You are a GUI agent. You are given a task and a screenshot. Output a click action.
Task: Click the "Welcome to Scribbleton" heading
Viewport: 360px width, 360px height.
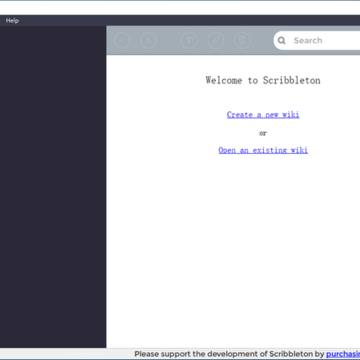(263, 80)
